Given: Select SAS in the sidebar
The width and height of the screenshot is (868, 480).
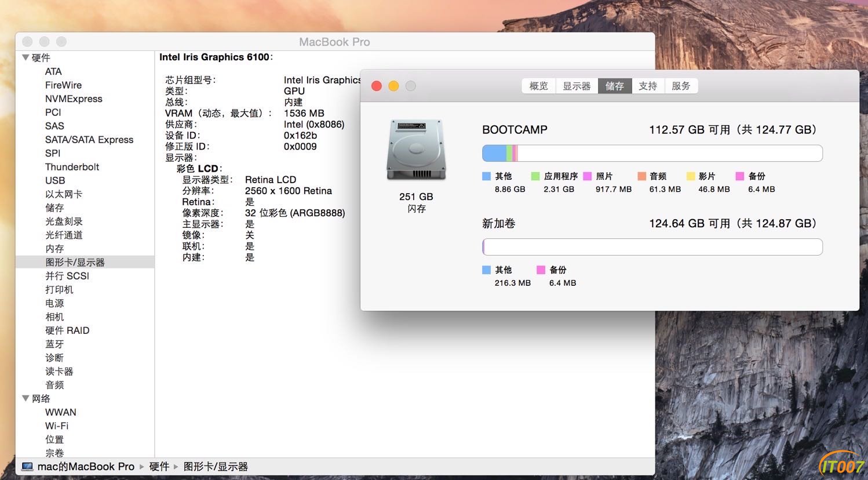Looking at the screenshot, I should click(x=54, y=126).
